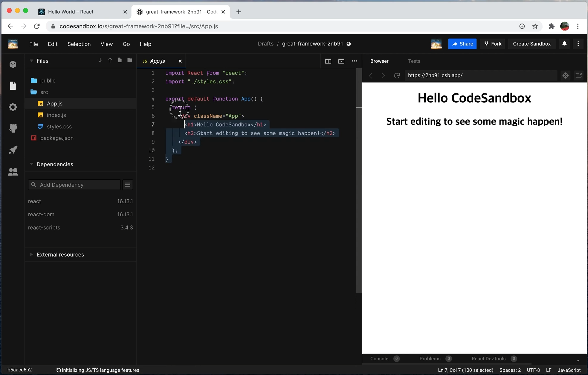This screenshot has height=375, width=588.
Task: Open the Sandbox Info cube icon in sidebar
Action: (13, 64)
